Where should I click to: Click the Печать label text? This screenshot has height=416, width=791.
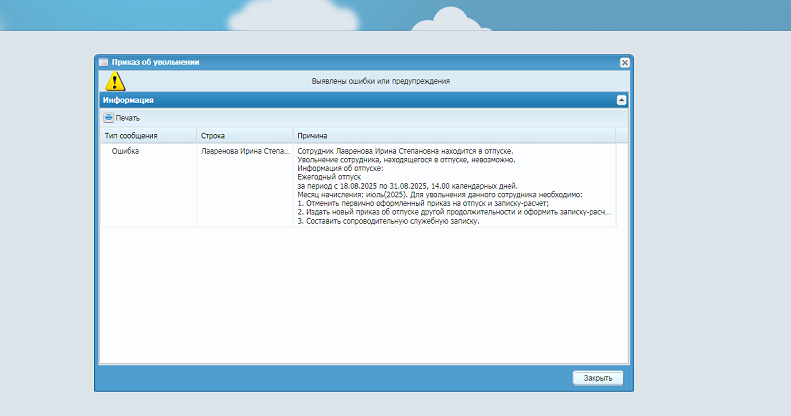click(x=128, y=118)
